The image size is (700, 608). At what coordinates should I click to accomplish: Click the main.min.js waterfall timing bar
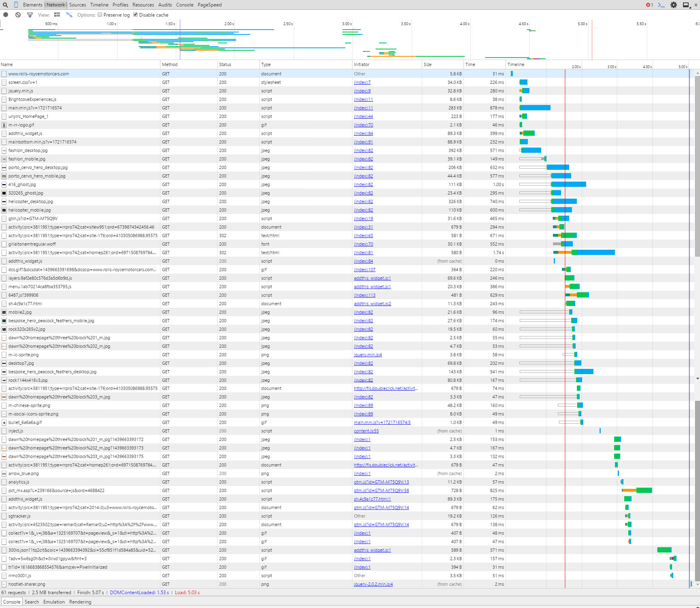pyautogui.click(x=535, y=108)
